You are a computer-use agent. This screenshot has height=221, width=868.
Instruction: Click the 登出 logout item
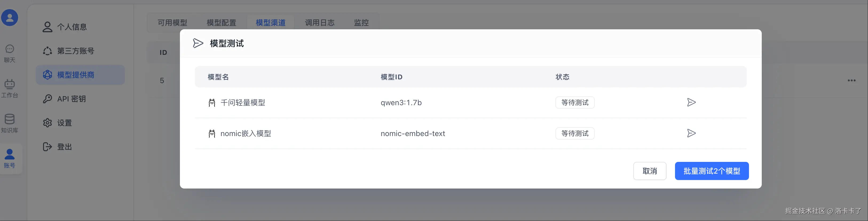click(x=64, y=147)
